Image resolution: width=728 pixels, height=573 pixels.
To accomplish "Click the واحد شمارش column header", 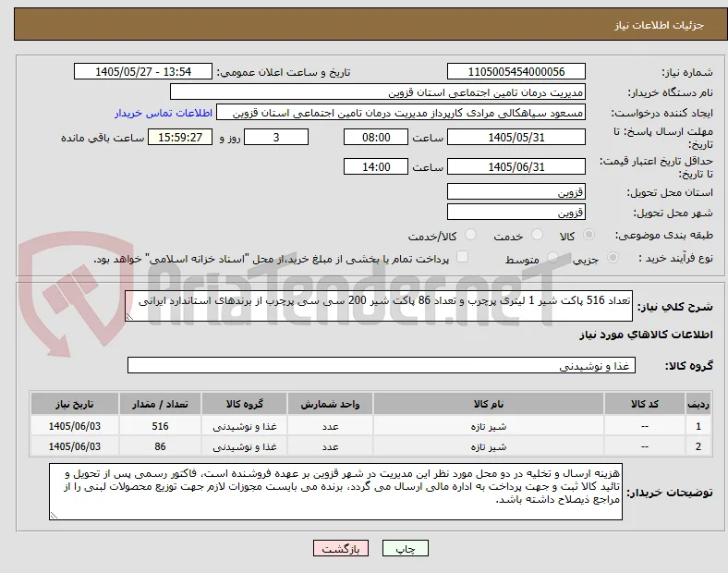I will coord(330,404).
